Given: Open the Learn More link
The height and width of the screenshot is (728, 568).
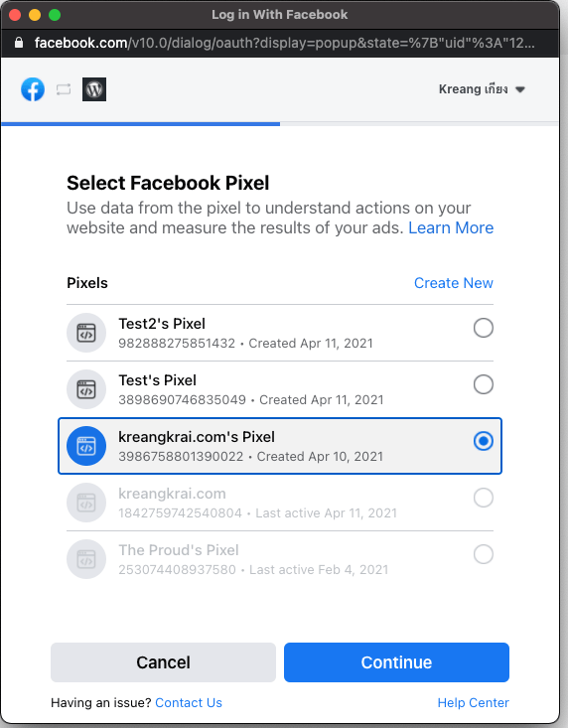Looking at the screenshot, I should click(451, 228).
